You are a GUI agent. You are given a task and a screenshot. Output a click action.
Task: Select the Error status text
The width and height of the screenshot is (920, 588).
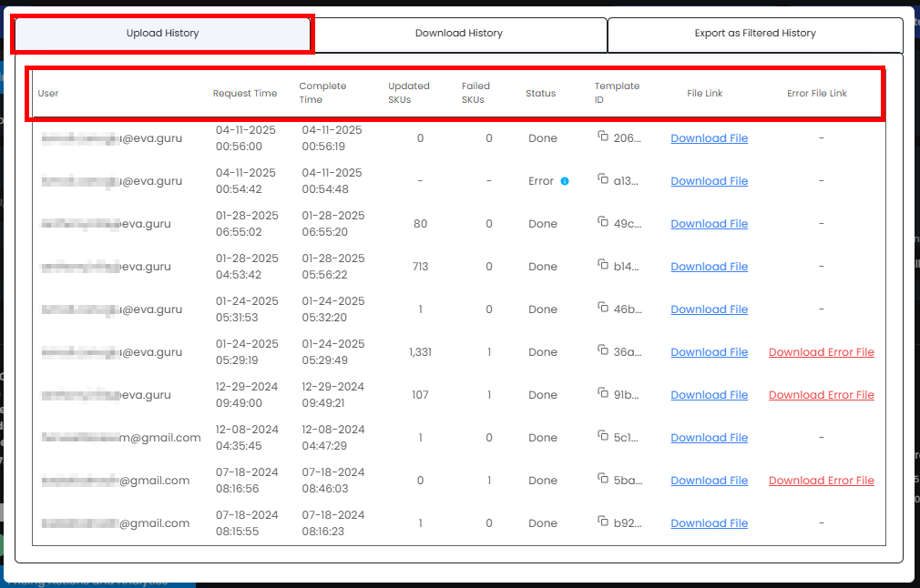tap(541, 181)
